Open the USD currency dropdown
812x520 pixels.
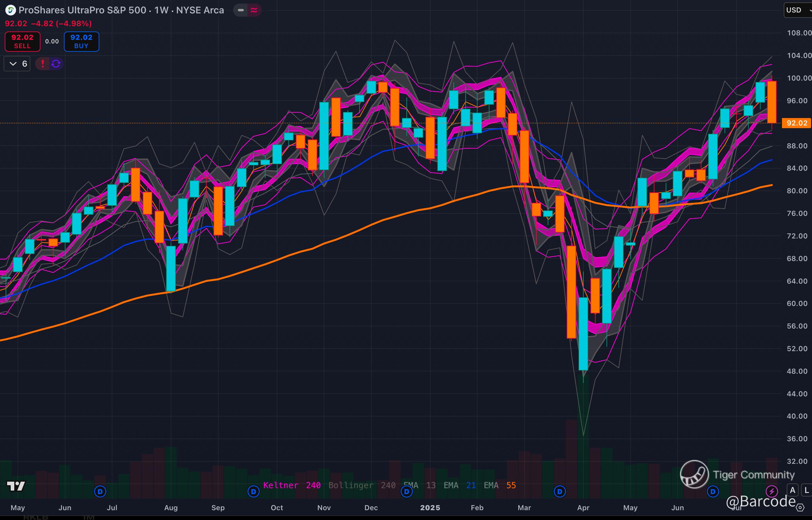point(797,10)
